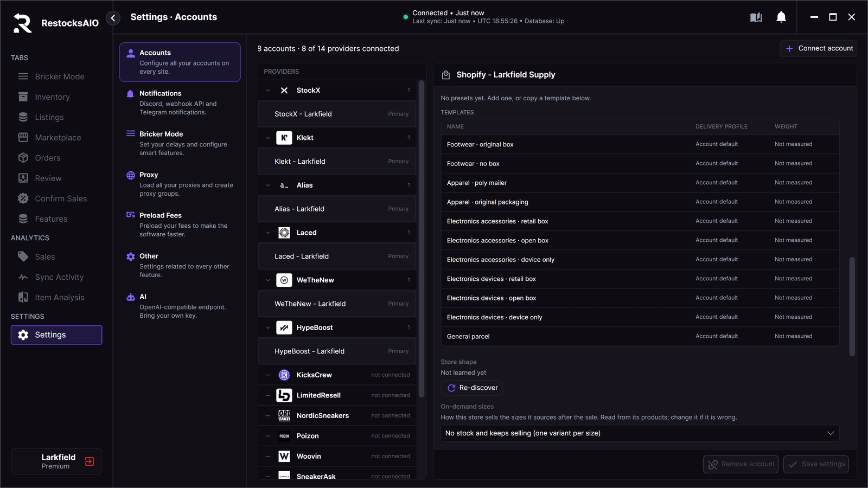Click the NordicSneakers provider logo
Image resolution: width=868 pixels, height=488 pixels.
coord(284,415)
